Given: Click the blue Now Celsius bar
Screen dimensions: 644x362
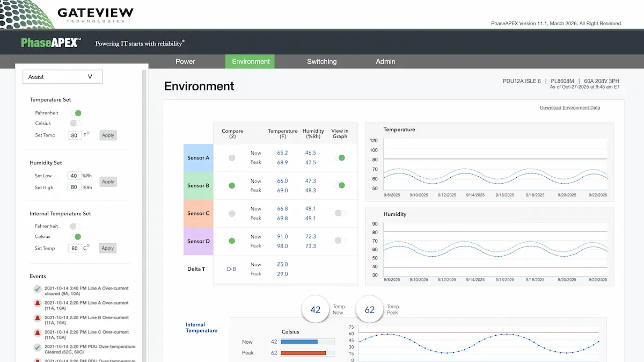Looking at the screenshot, I should pos(299,342).
